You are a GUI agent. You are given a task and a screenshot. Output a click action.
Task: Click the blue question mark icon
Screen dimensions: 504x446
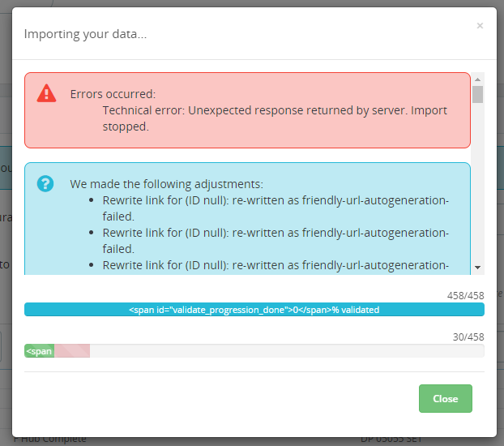coord(46,183)
